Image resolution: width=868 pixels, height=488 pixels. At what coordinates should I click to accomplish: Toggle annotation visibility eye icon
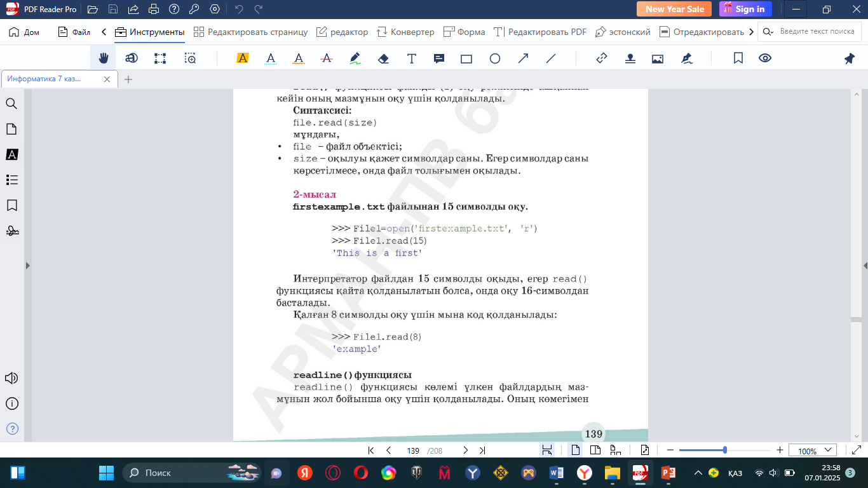[x=765, y=58]
